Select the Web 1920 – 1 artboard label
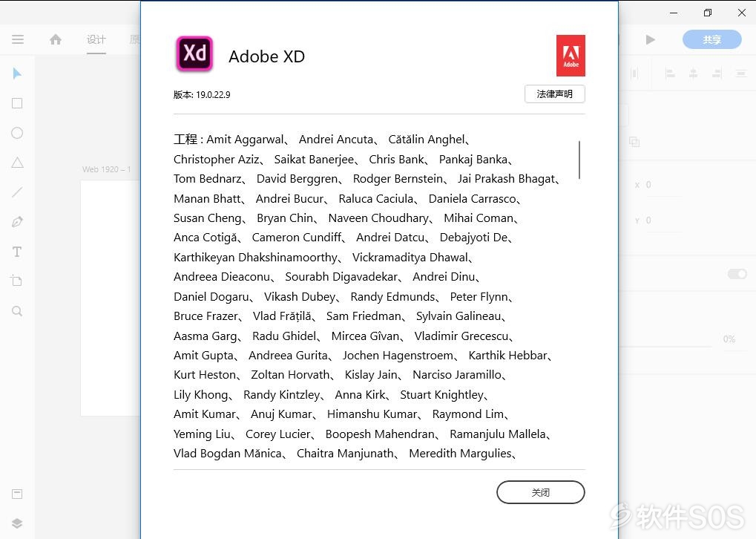 point(106,169)
